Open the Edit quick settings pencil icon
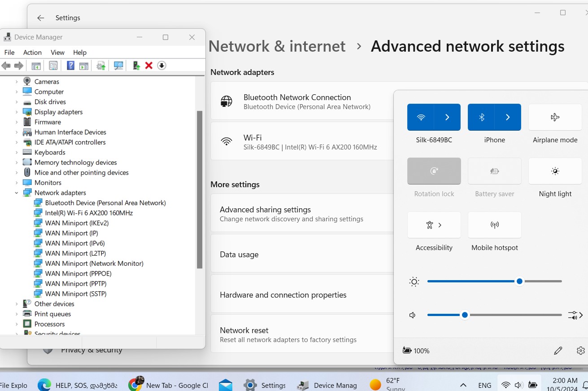 pyautogui.click(x=558, y=351)
